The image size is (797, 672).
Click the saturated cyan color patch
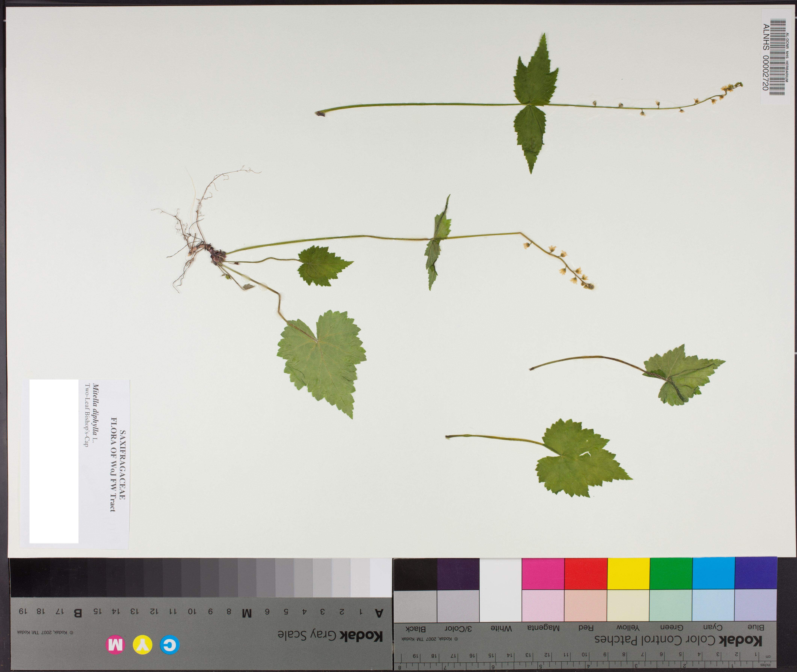(713, 574)
